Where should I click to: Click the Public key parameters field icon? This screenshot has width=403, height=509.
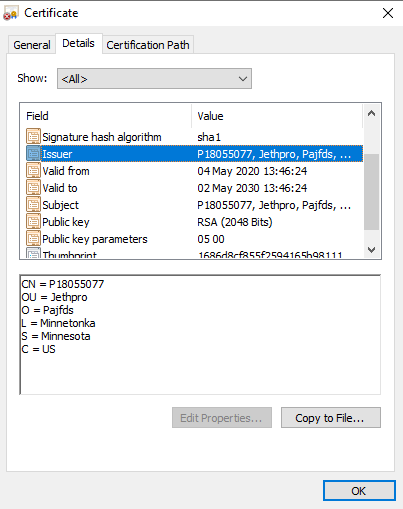point(33,239)
